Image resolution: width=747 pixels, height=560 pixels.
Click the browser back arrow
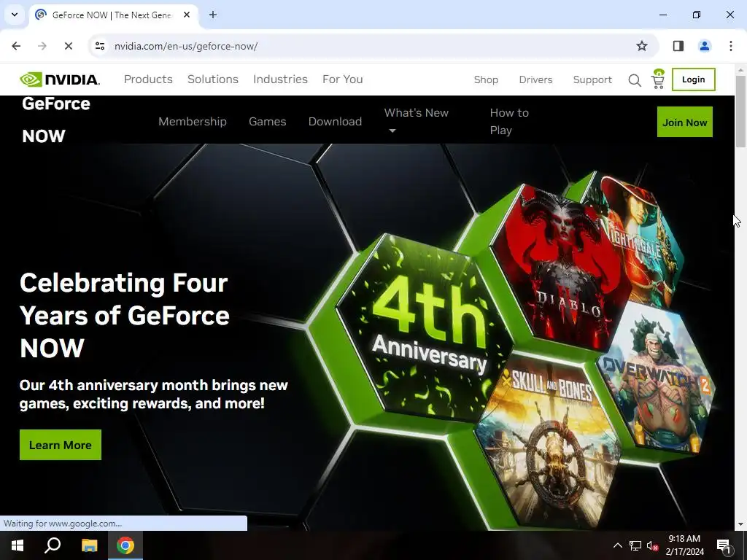click(16, 46)
